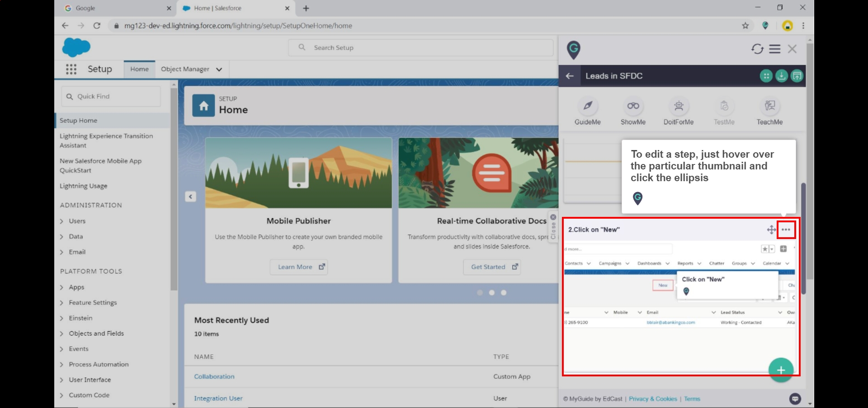Open the Chrome three-dot menu
Viewport: 868px width, 408px height.
(803, 26)
